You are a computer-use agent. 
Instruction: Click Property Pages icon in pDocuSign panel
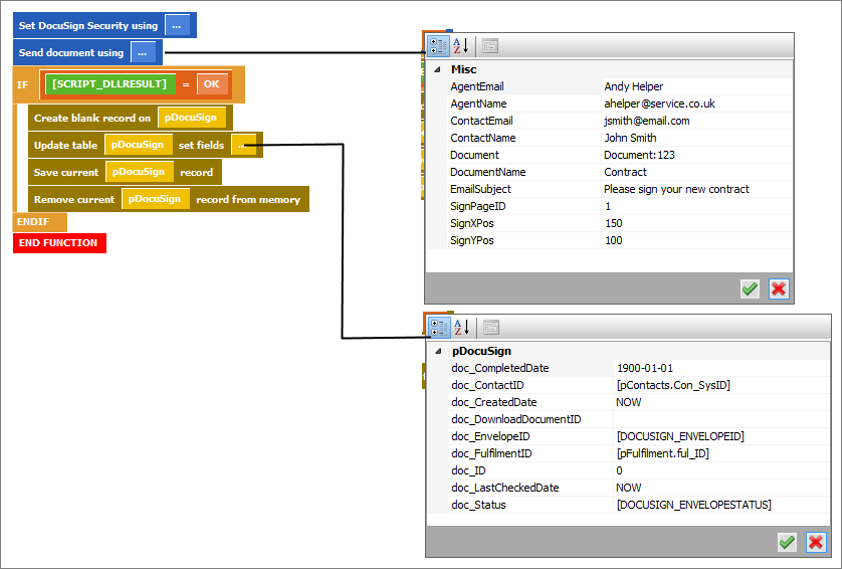click(x=491, y=327)
